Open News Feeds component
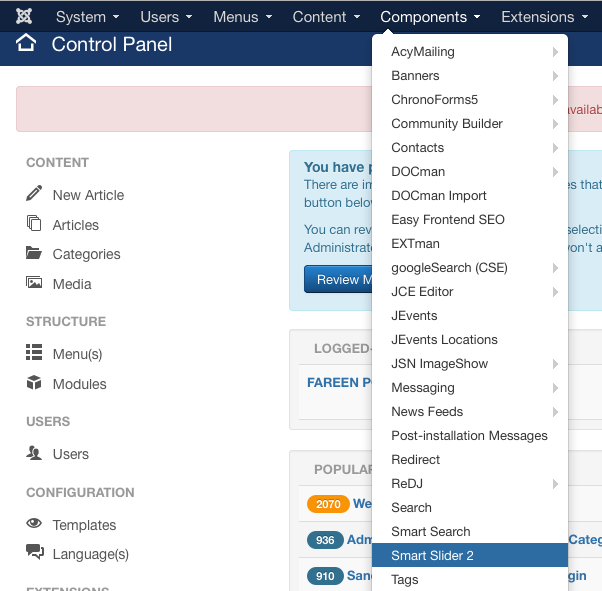Viewport: 602px width, 591px height. (x=470, y=412)
